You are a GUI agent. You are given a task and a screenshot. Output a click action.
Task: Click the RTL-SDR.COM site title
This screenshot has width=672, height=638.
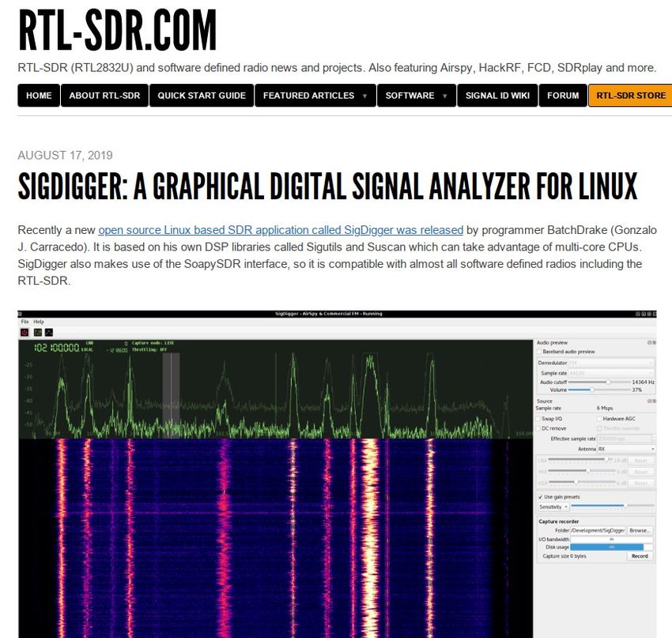(118, 31)
